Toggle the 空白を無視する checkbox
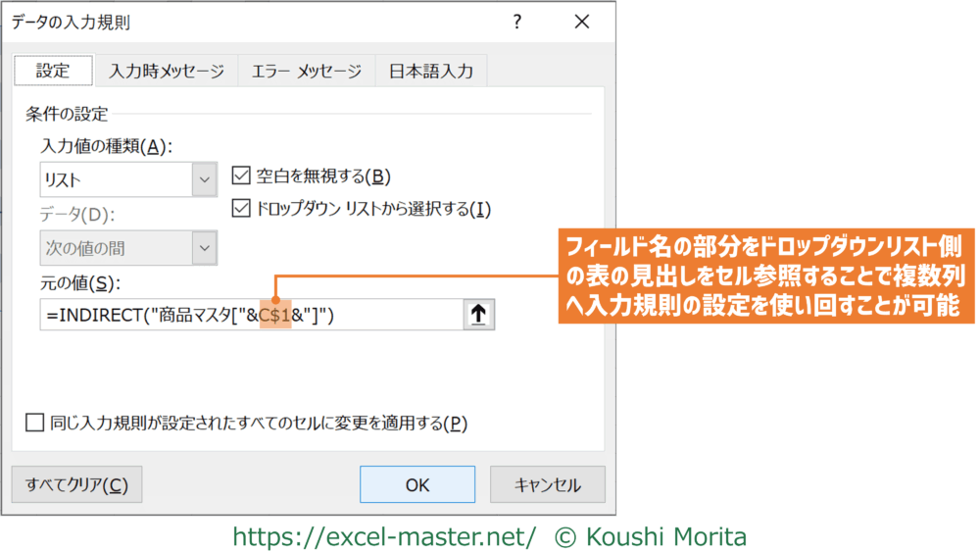 pos(240,176)
